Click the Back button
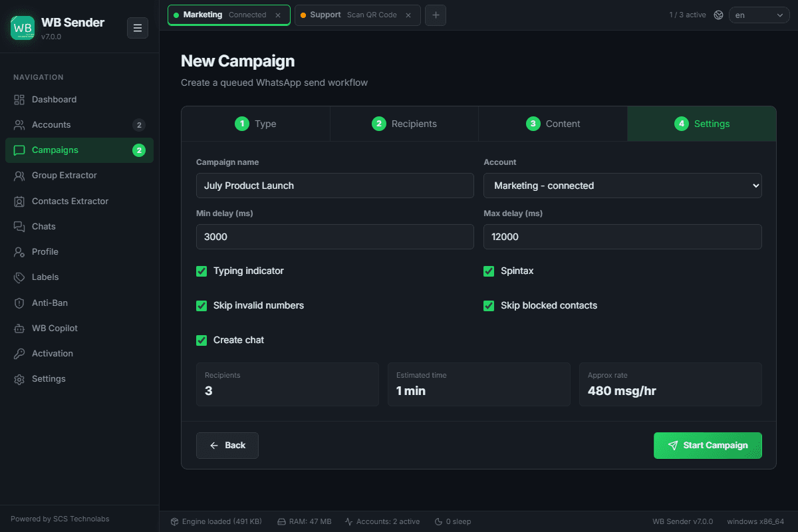This screenshot has width=798, height=532. coord(227,446)
